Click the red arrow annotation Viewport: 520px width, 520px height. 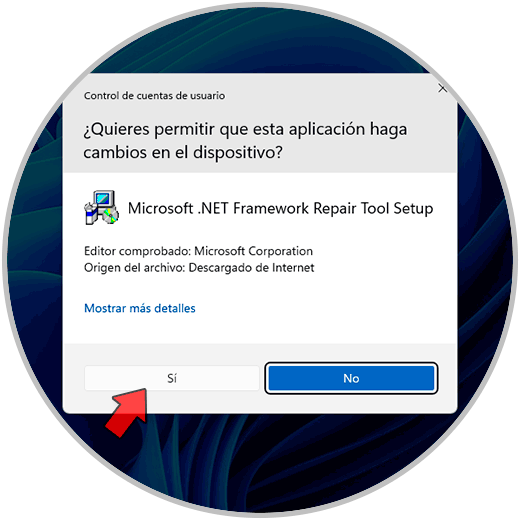coord(127,412)
